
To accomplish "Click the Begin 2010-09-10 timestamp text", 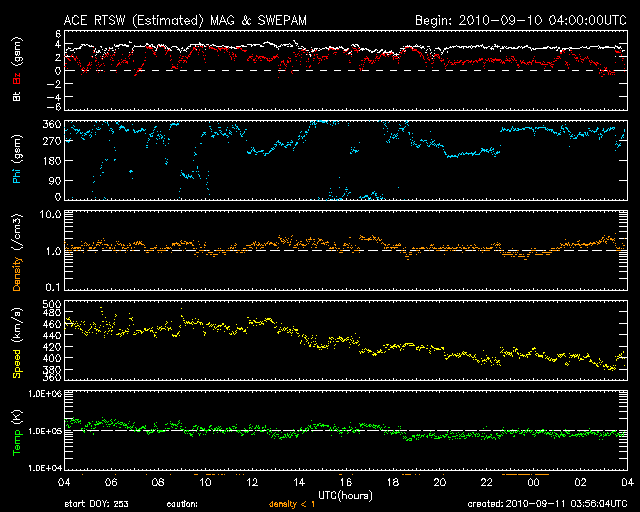I will coord(520,20).
